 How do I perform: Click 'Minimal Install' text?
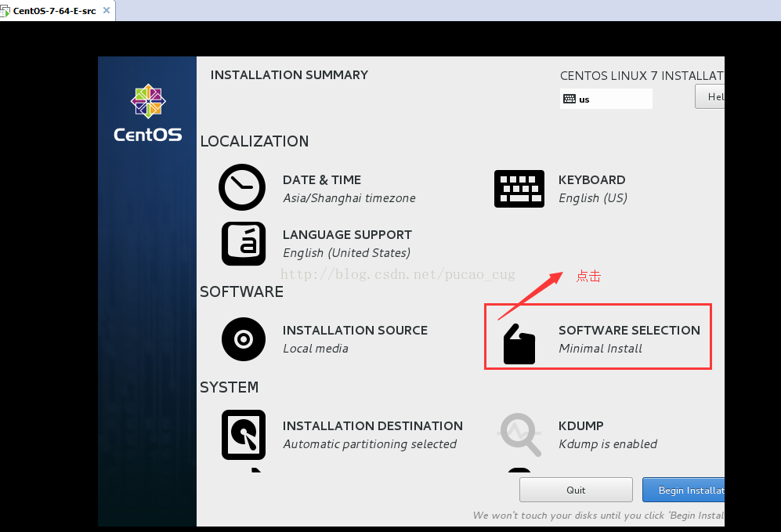tap(600, 349)
